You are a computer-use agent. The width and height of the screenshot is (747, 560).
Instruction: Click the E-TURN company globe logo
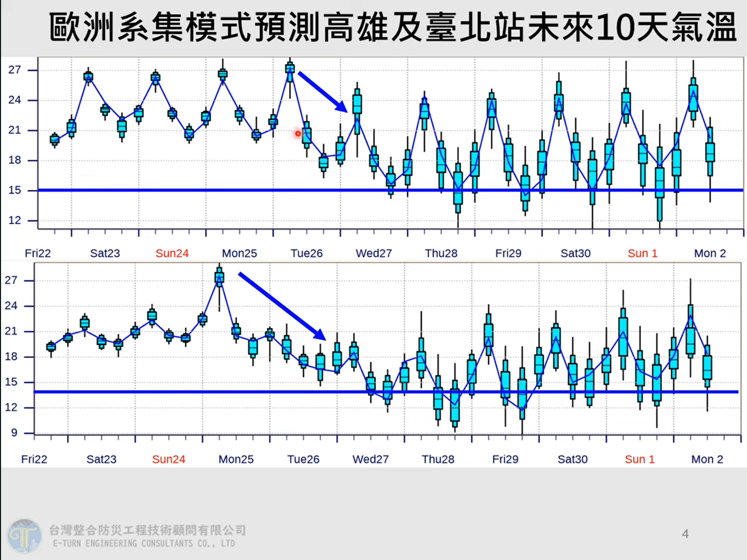24,536
